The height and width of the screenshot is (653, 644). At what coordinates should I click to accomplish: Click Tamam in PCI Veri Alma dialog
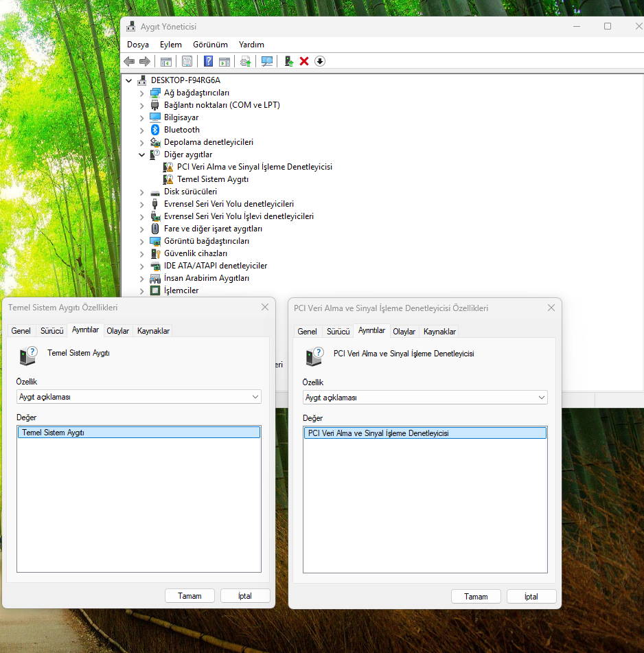[x=476, y=597]
